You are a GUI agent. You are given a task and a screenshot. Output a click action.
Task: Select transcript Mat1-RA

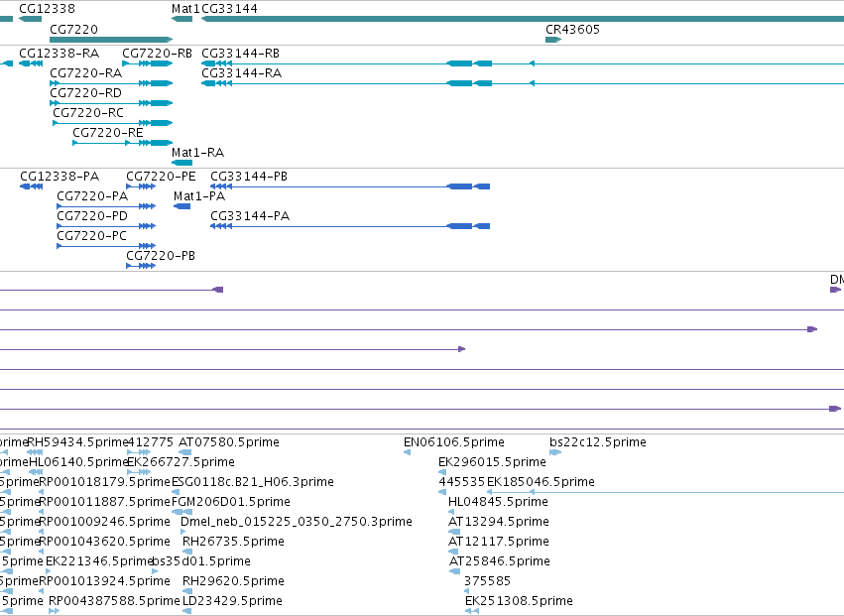[181, 163]
